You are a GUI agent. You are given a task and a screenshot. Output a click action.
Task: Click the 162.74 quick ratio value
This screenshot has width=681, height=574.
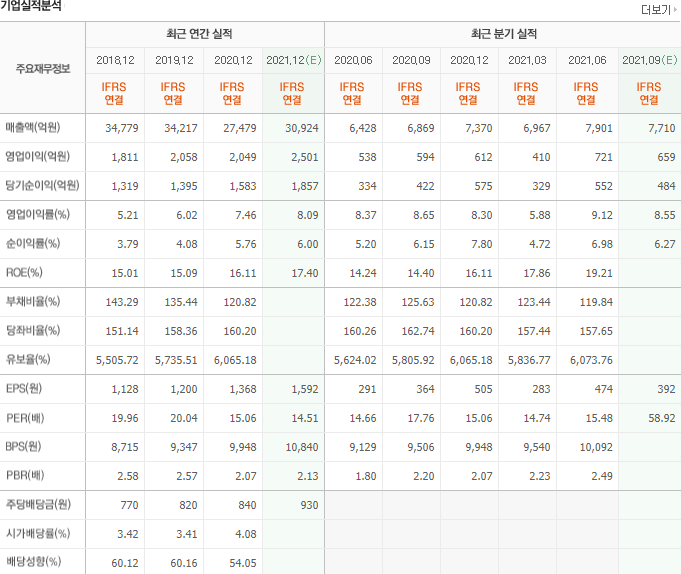418,331
